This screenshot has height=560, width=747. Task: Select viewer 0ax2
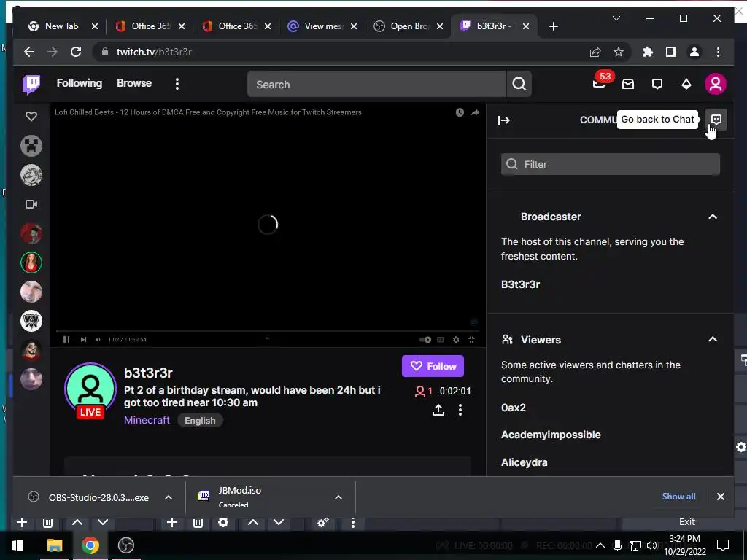pos(514,408)
